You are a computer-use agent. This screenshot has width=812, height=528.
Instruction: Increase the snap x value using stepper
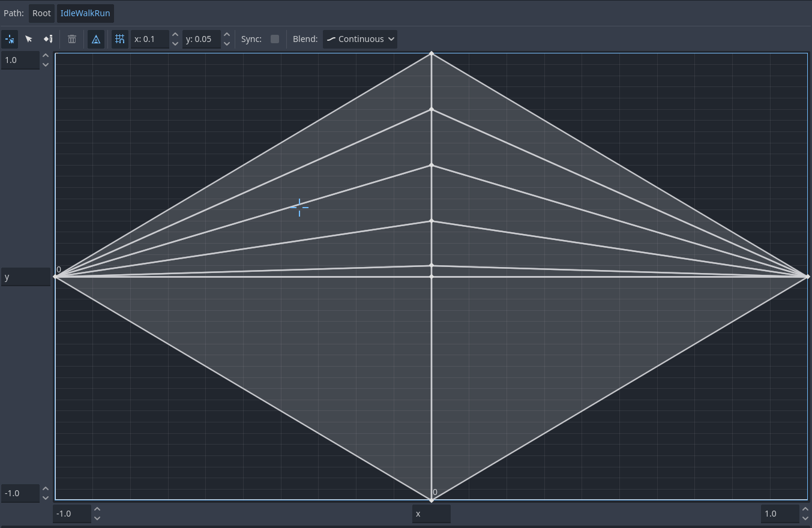point(175,35)
